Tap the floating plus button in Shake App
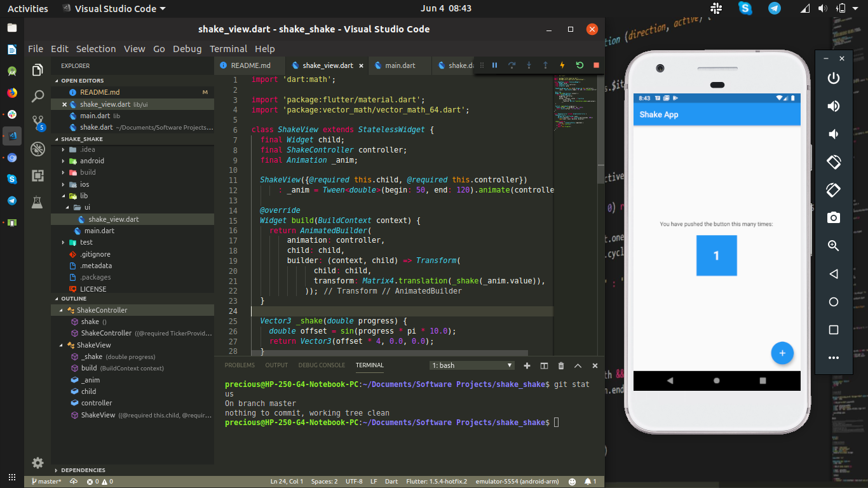The width and height of the screenshot is (868, 488). 782,353
